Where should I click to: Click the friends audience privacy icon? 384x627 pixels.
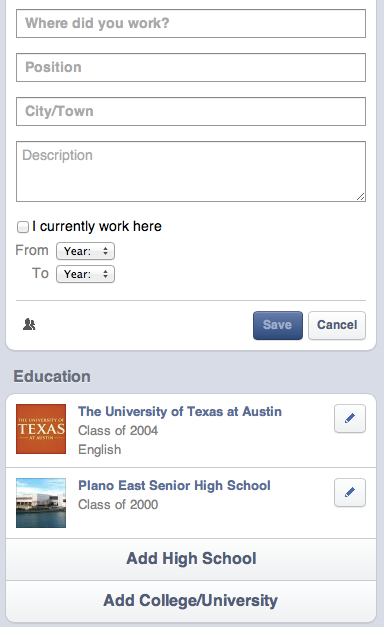click(x=29, y=324)
